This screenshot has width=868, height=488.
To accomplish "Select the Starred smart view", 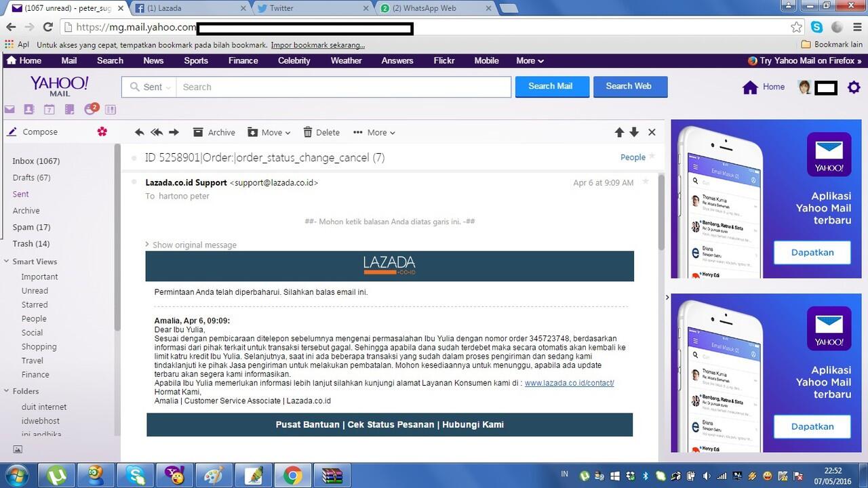I will (35, 304).
